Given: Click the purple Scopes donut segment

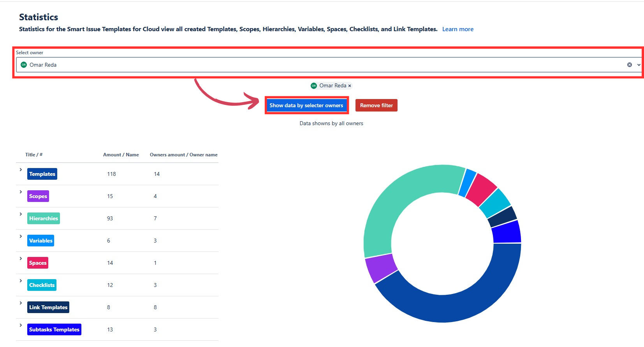Looking at the screenshot, I should (381, 268).
